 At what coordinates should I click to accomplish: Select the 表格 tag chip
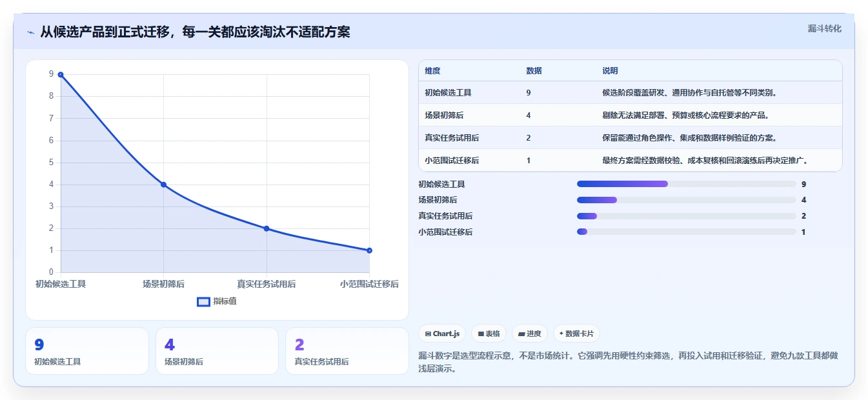489,334
